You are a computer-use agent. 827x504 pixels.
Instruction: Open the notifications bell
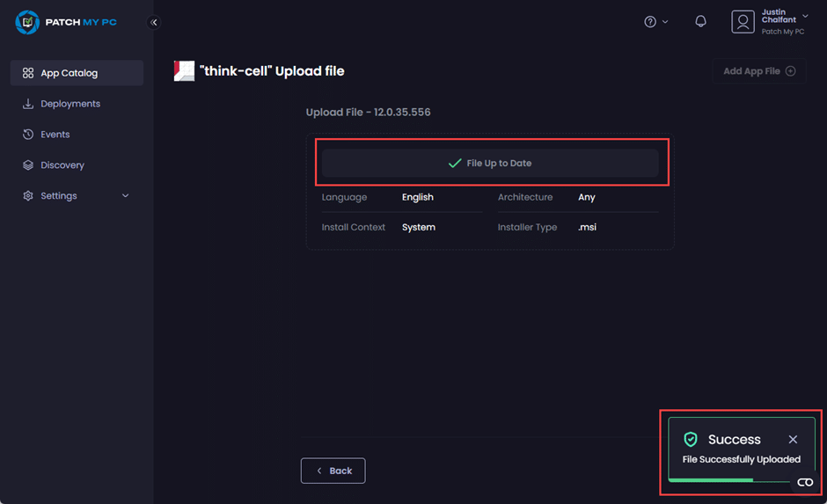[700, 22]
